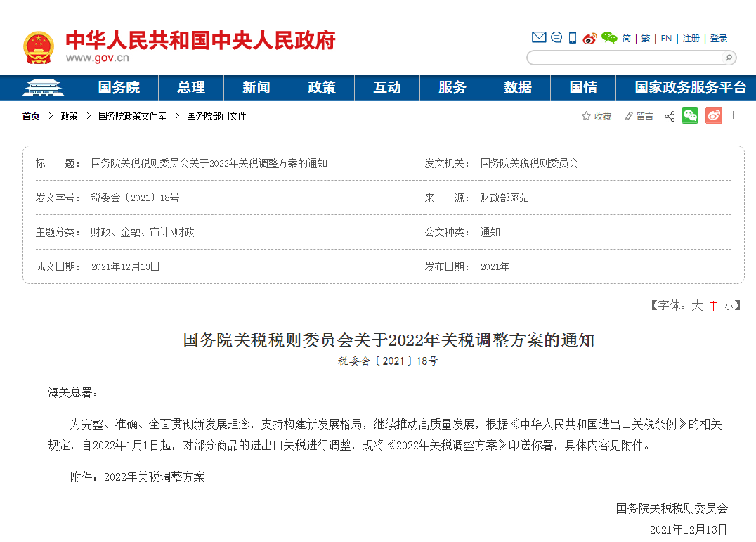This screenshot has width=756, height=542.
Task: Click the WeChat icon in the top bar
Action: tap(608, 39)
